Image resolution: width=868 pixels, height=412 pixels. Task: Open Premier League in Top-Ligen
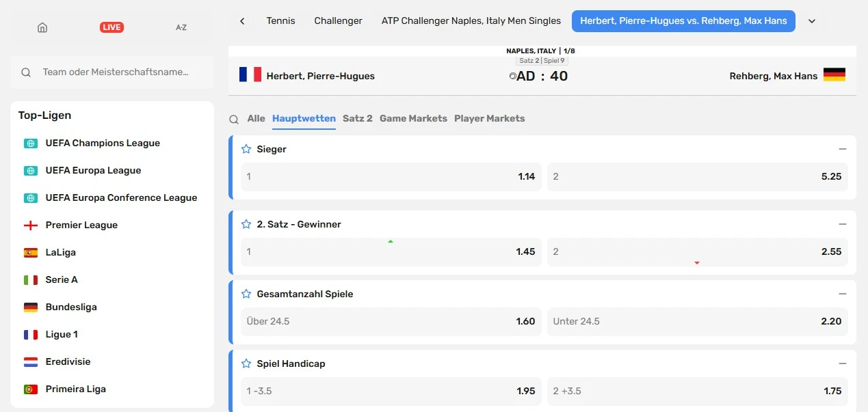coord(81,225)
